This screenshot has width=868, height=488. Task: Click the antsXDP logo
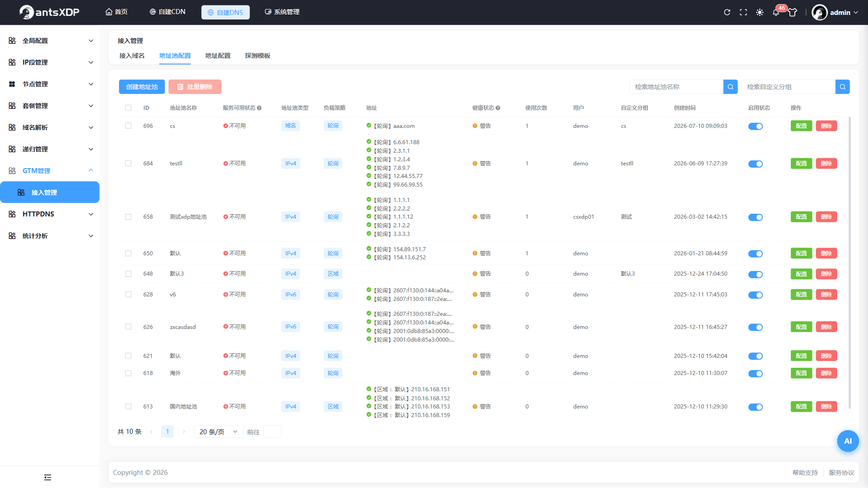click(50, 12)
